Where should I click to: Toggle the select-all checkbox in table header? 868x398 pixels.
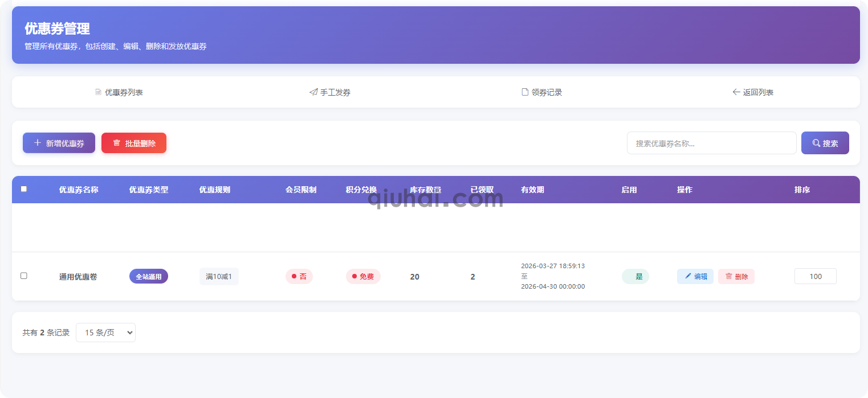point(23,188)
